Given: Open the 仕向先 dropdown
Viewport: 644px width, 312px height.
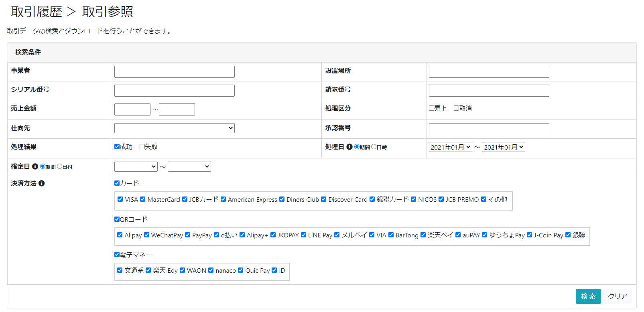Looking at the screenshot, I should (x=175, y=128).
